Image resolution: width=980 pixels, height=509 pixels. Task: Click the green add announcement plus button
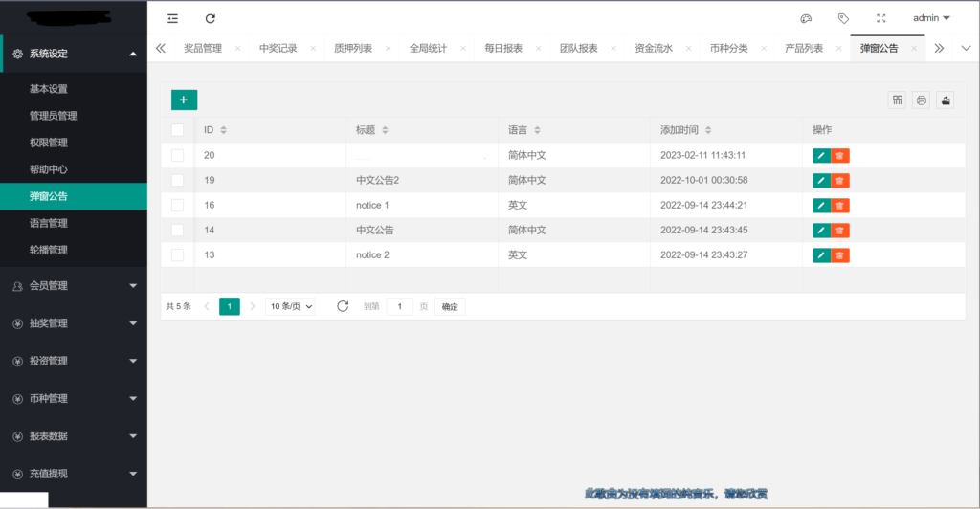[184, 100]
